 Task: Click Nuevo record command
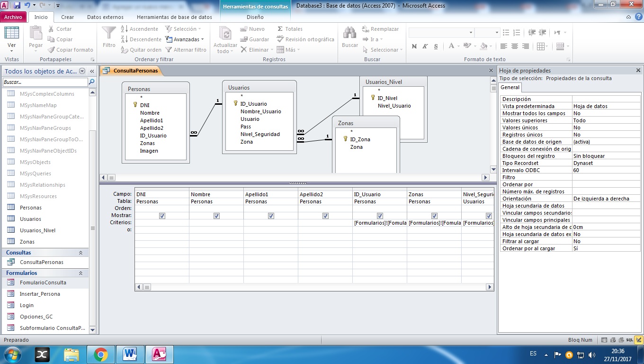(252, 29)
